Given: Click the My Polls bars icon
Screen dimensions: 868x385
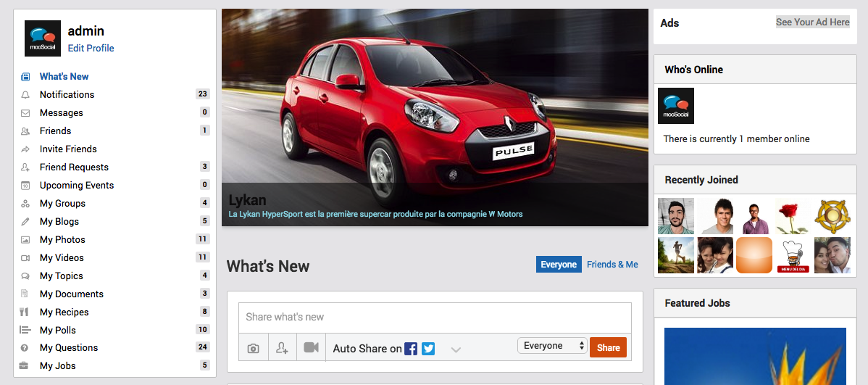Looking at the screenshot, I should pyautogui.click(x=25, y=330).
